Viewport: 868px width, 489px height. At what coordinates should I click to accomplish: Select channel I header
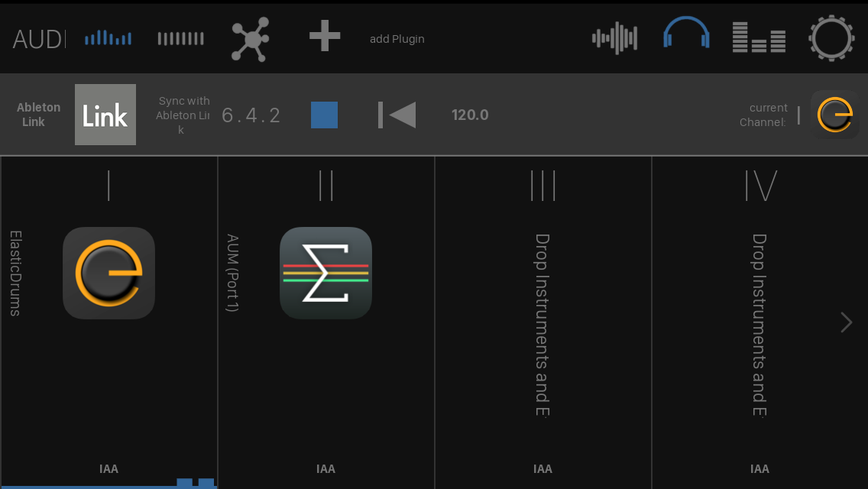pyautogui.click(x=108, y=185)
